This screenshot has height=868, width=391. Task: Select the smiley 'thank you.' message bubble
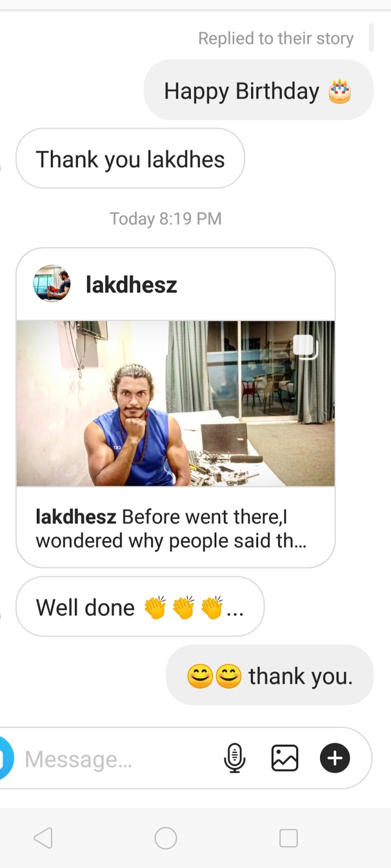[270, 675]
